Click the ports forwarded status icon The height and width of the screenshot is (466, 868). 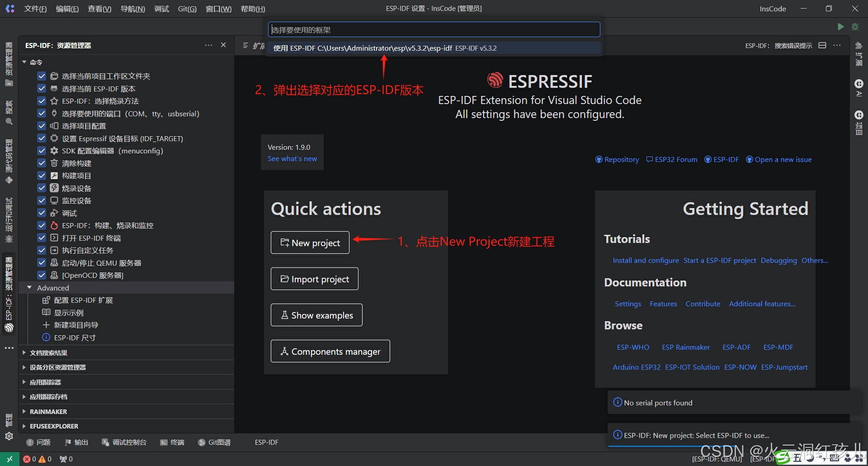[66, 459]
